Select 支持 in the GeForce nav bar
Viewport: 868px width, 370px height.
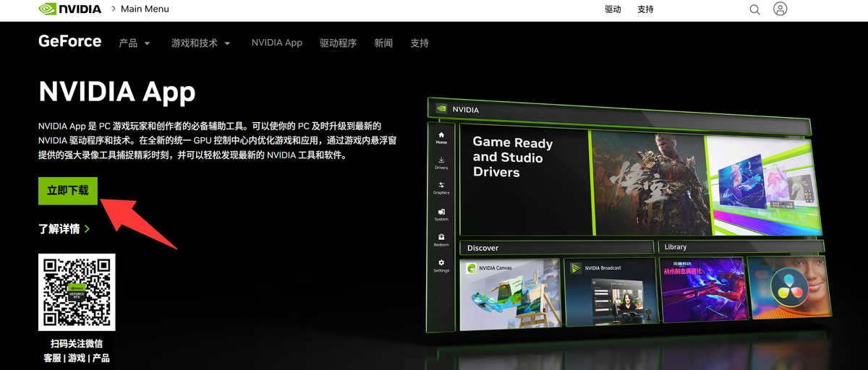(x=420, y=43)
